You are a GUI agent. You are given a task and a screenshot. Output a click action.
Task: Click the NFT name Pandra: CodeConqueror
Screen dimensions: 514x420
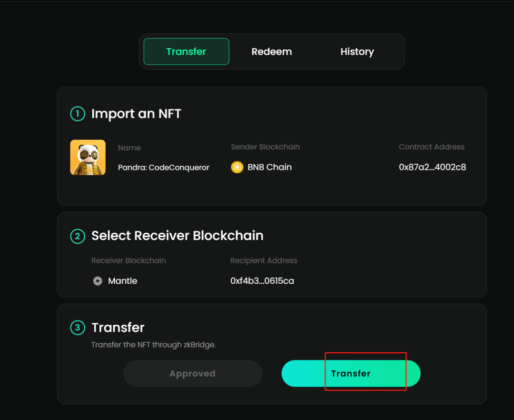coord(164,168)
